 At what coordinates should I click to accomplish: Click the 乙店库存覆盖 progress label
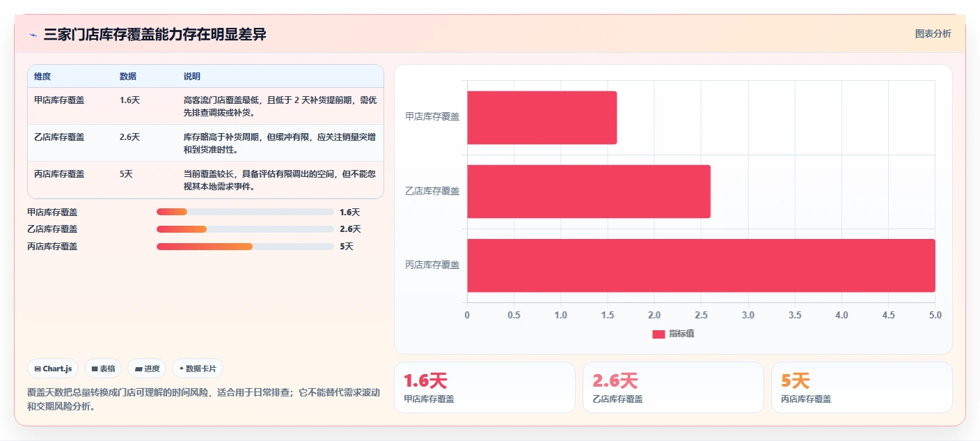tap(52, 229)
